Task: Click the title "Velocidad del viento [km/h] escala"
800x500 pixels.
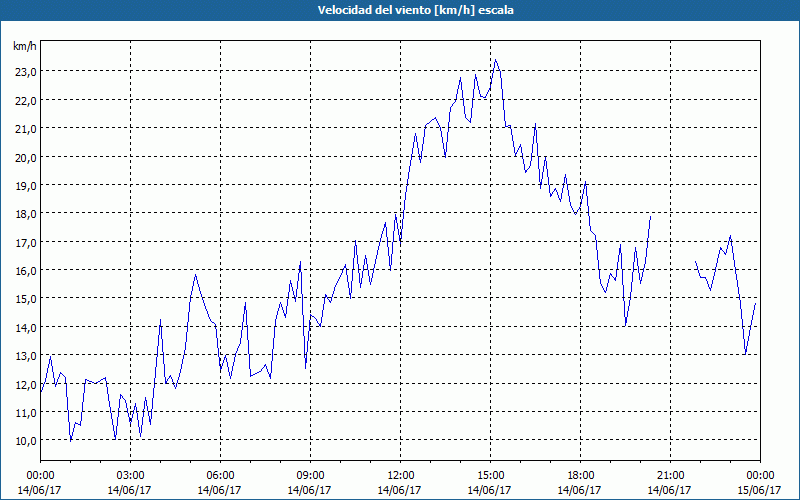Action: click(x=415, y=10)
